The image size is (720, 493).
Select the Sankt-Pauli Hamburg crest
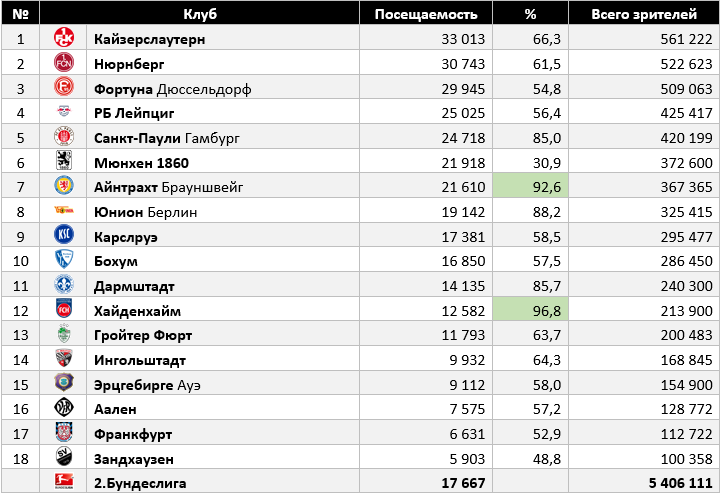click(64, 137)
